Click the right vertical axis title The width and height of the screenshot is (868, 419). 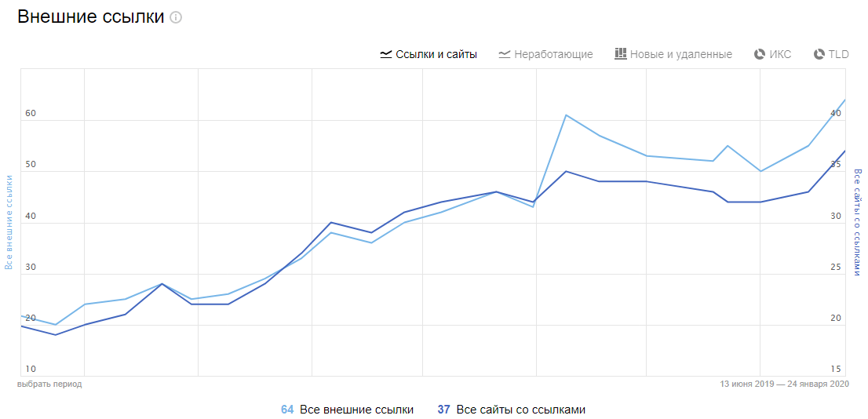pyautogui.click(x=858, y=222)
